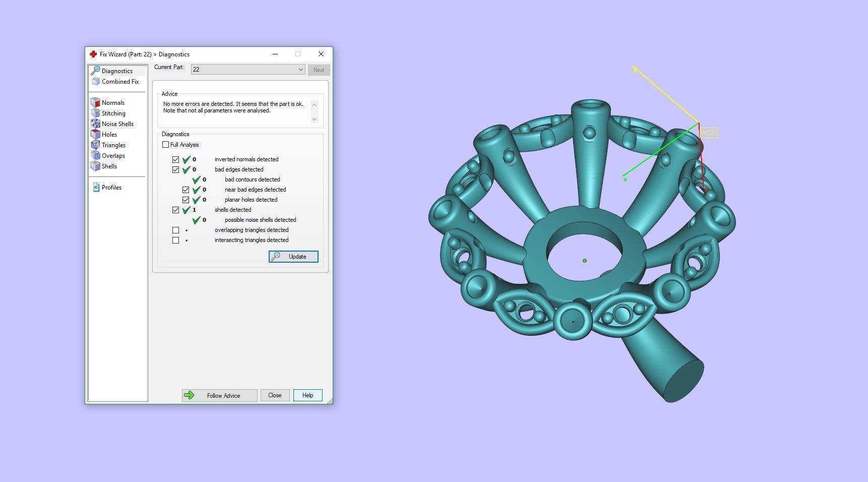This screenshot has width=868, height=482.
Task: Click the Advice box scroll up arrow
Action: 315,104
